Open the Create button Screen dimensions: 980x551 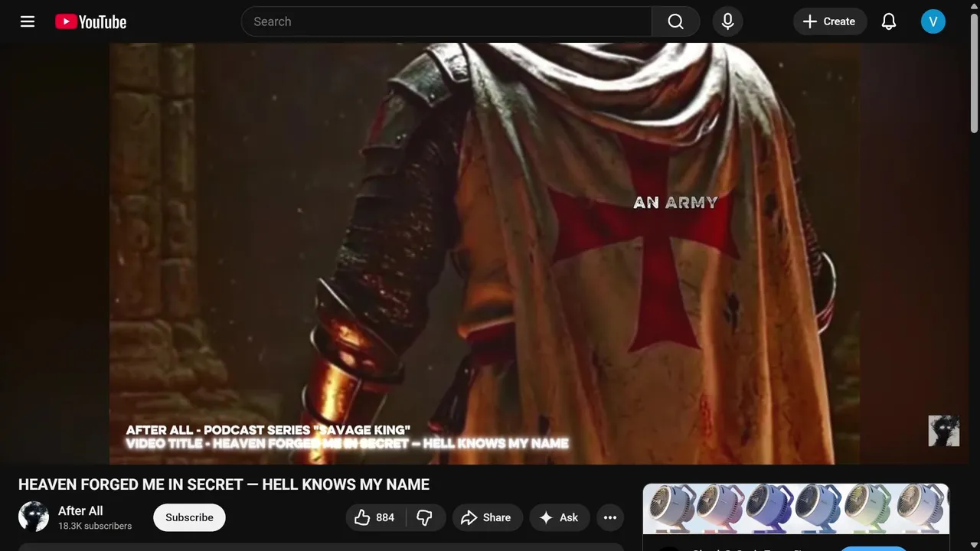pos(830,21)
